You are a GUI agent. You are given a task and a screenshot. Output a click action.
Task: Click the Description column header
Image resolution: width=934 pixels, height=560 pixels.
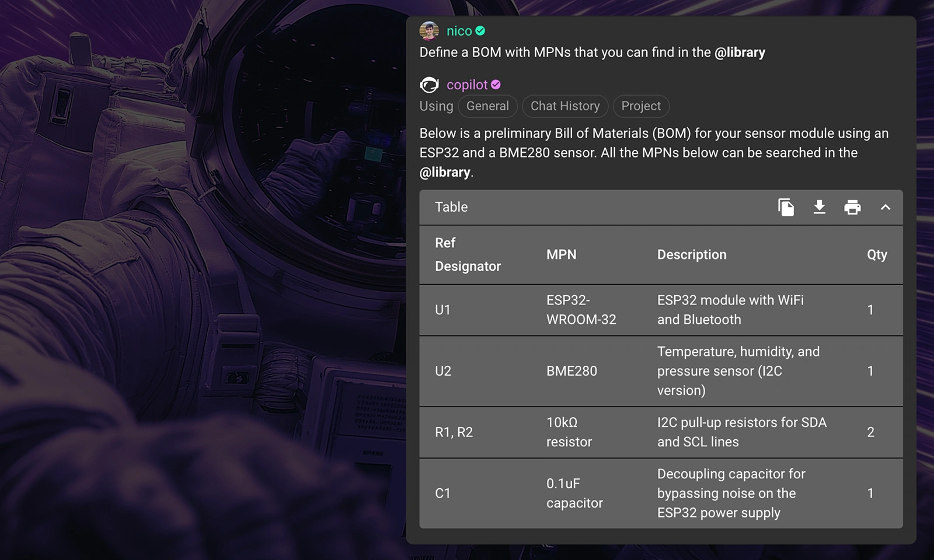(692, 255)
